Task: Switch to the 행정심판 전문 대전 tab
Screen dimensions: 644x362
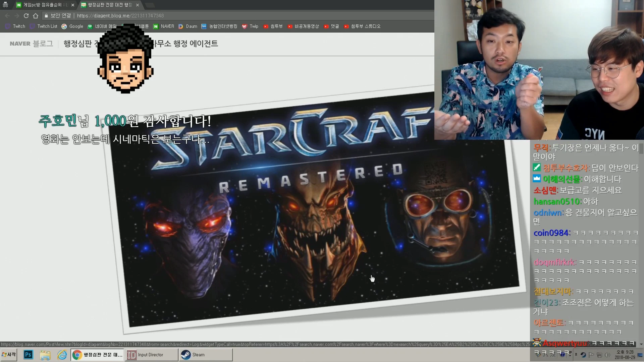Action: point(110,5)
